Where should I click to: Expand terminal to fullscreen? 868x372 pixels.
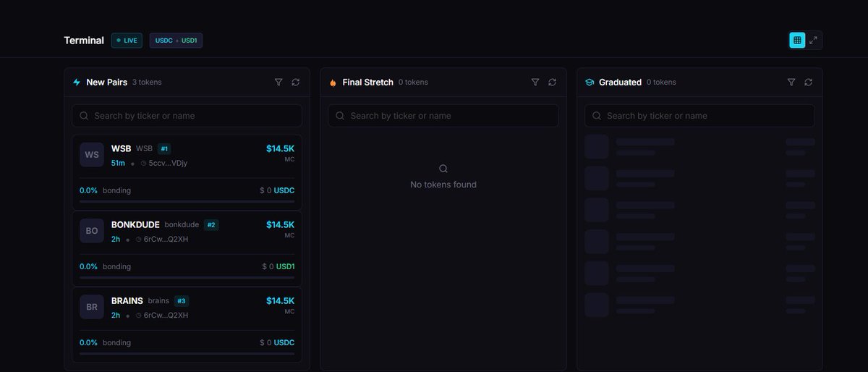coord(814,41)
